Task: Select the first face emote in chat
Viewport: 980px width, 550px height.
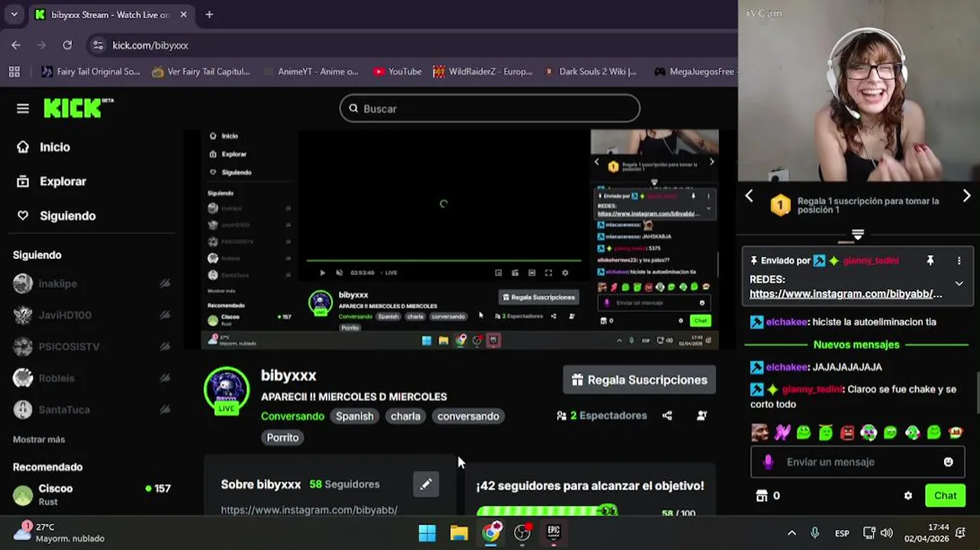Action: point(759,432)
